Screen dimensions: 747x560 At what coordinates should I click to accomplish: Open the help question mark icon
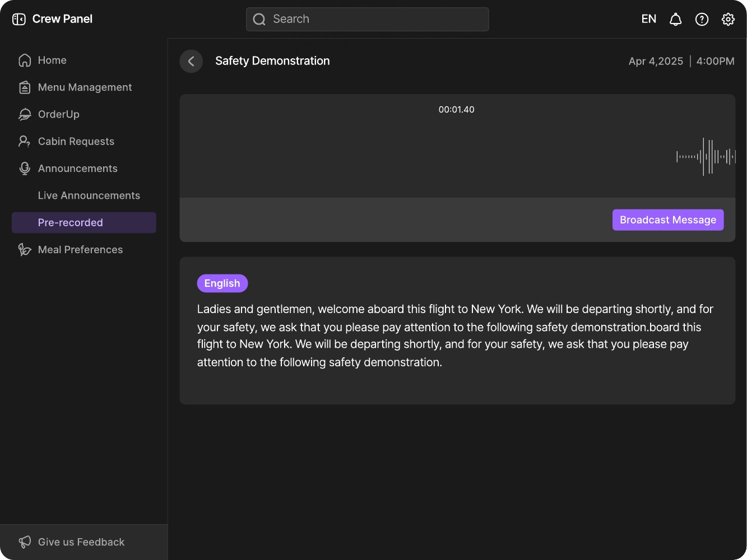click(x=702, y=20)
